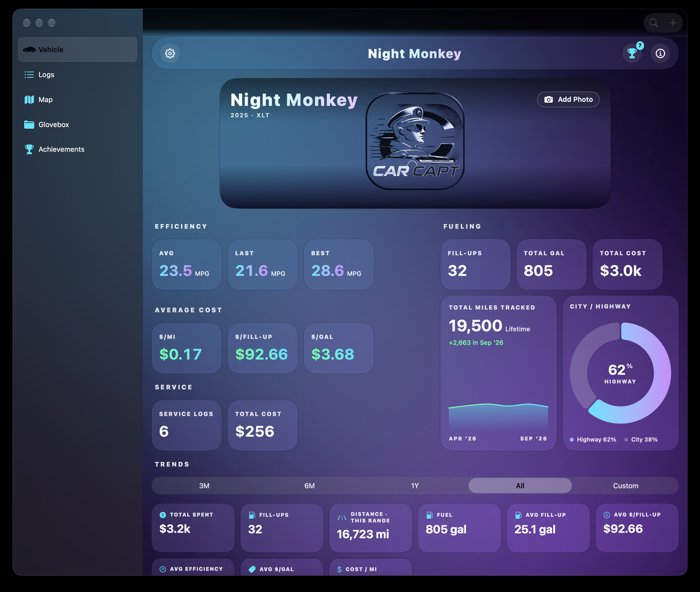Open the Fueling Total Cost $3.0k card

point(627,265)
